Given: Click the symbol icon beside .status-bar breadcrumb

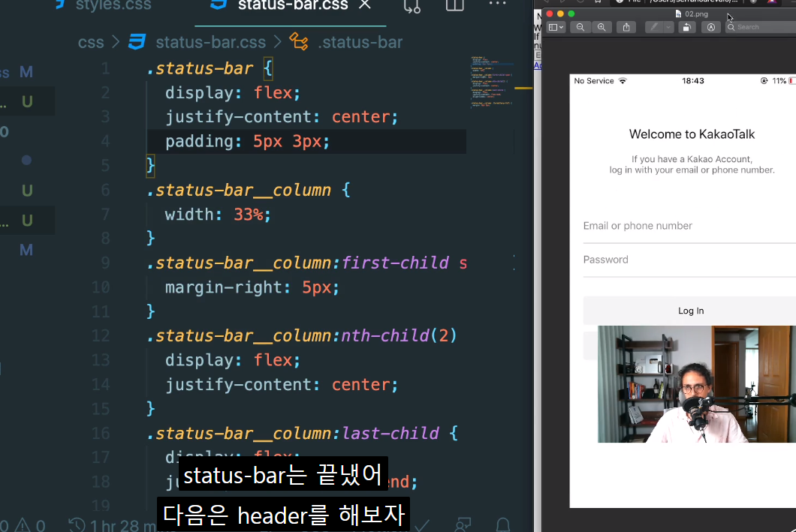Looking at the screenshot, I should (x=299, y=41).
